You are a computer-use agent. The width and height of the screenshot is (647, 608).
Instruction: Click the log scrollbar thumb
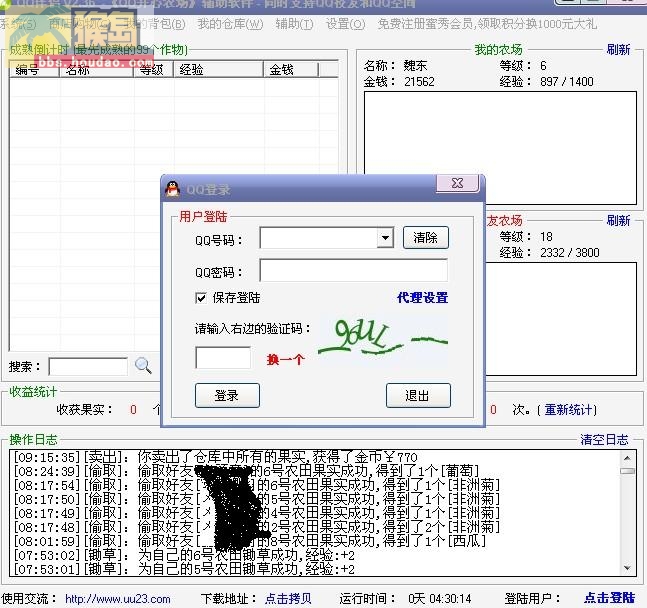pyautogui.click(x=627, y=471)
